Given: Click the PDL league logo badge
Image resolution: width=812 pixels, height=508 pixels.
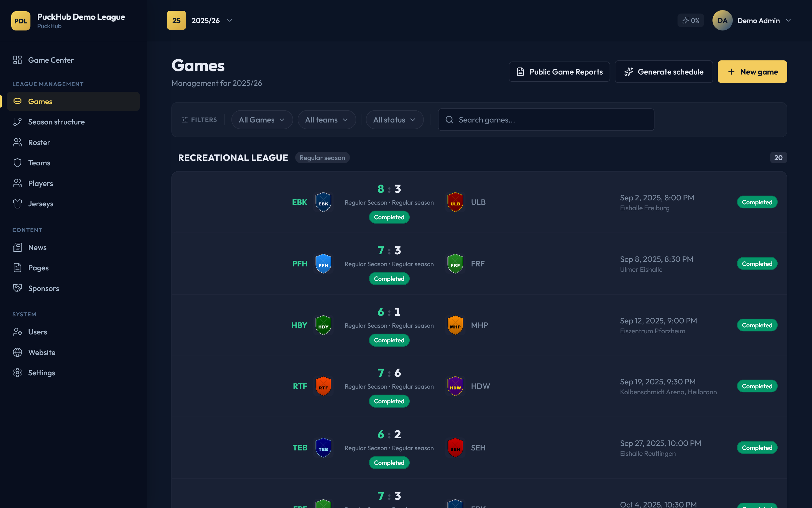Looking at the screenshot, I should (x=21, y=21).
